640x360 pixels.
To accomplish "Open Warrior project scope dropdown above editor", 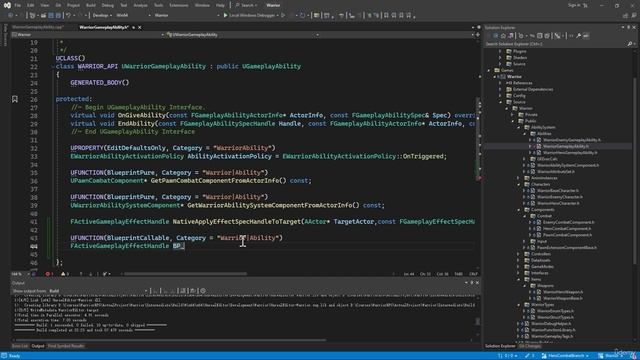I will [x=88, y=35].
